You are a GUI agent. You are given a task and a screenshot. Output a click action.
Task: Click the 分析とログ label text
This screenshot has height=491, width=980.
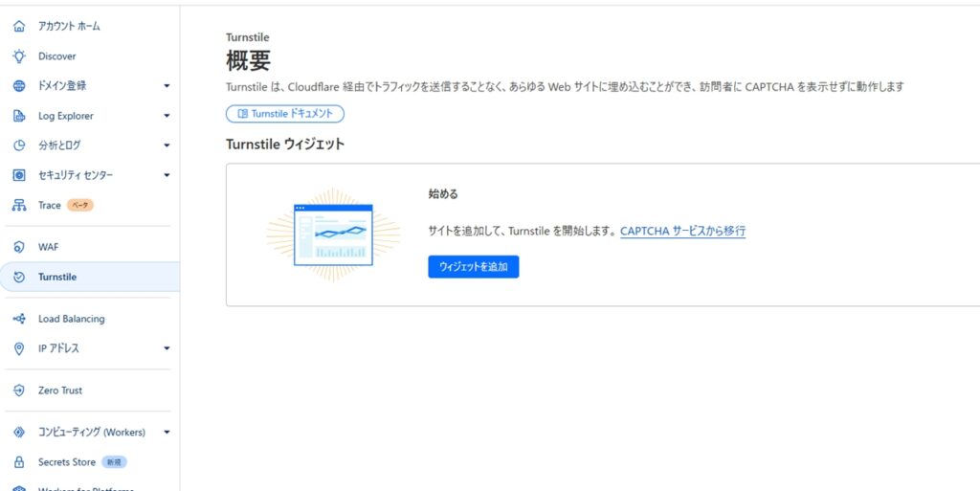[59, 145]
